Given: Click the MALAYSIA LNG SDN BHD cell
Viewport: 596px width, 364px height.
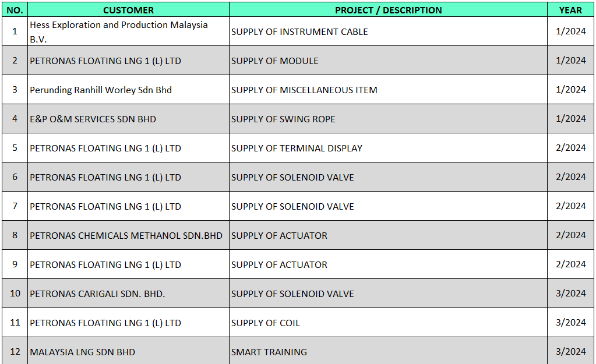Looking at the screenshot, I should (x=128, y=351).
